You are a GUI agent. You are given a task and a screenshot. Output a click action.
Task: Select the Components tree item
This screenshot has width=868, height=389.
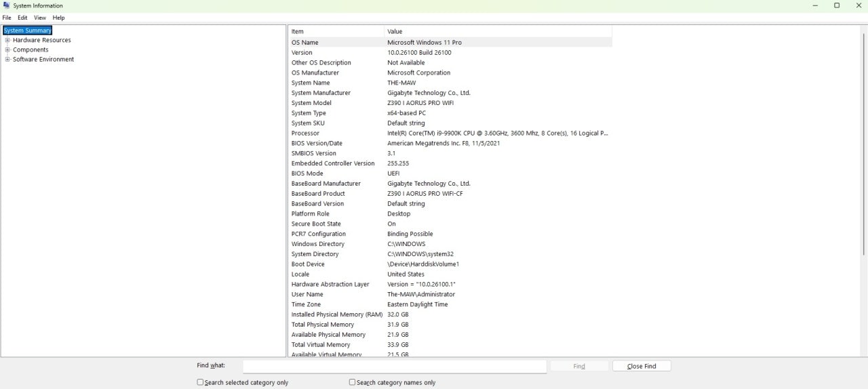(31, 49)
